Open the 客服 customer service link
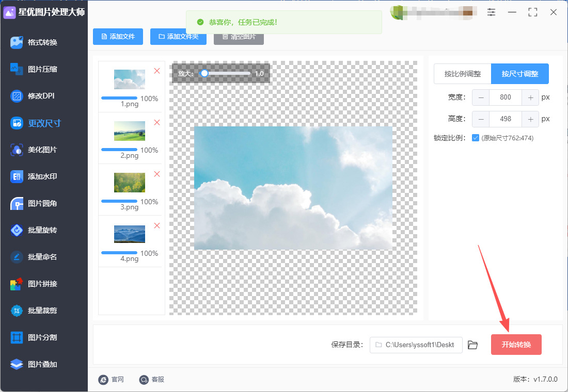The image size is (568, 392). point(152,379)
